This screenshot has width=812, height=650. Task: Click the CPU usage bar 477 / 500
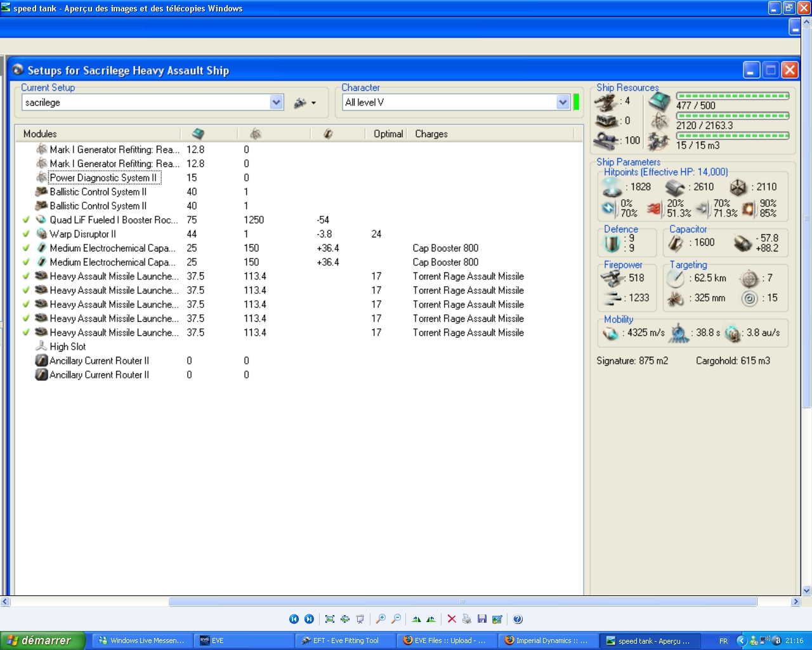coord(733,96)
